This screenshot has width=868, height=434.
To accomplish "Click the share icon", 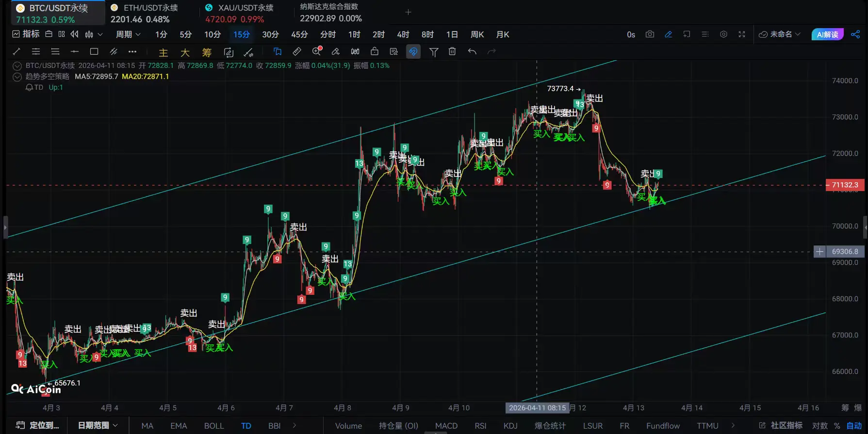I will click(855, 34).
